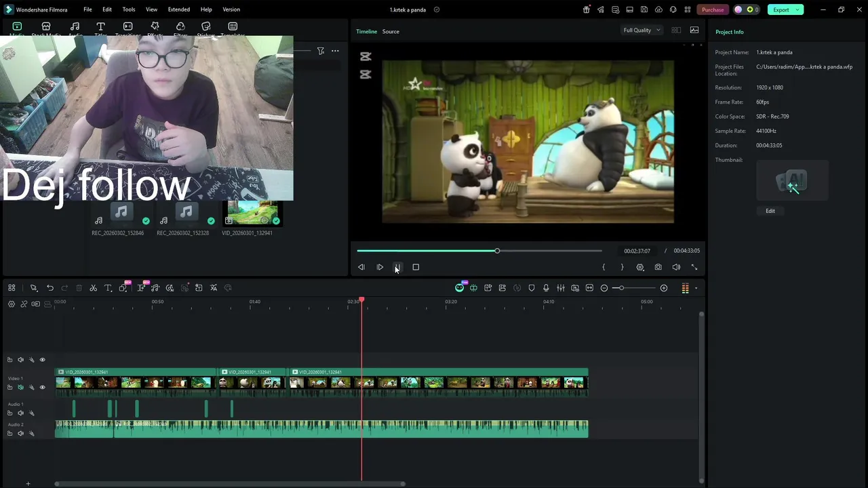The width and height of the screenshot is (868, 488).
Task: Click the image snapshot view icon at preview top
Action: (694, 30)
